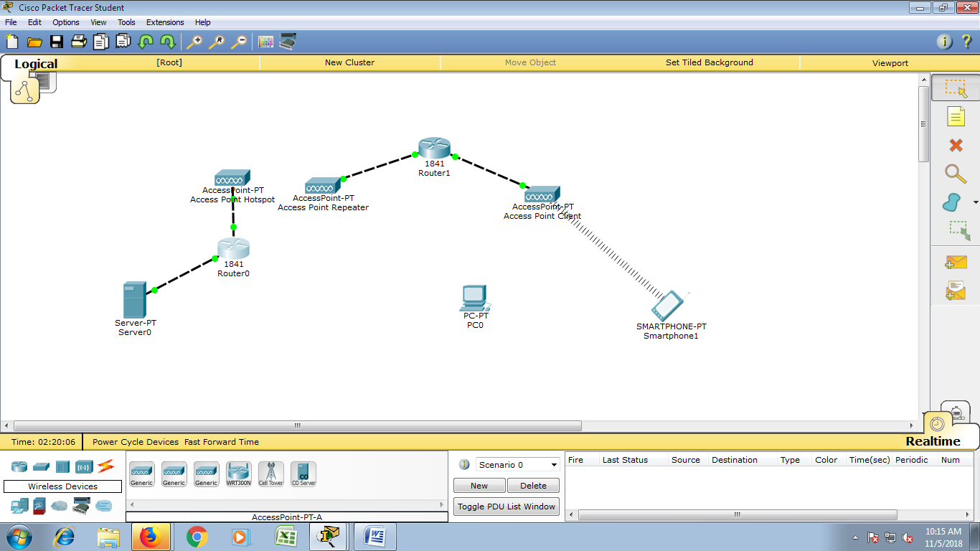980x551 pixels.
Task: Choose the Switches device category
Action: coord(41,467)
